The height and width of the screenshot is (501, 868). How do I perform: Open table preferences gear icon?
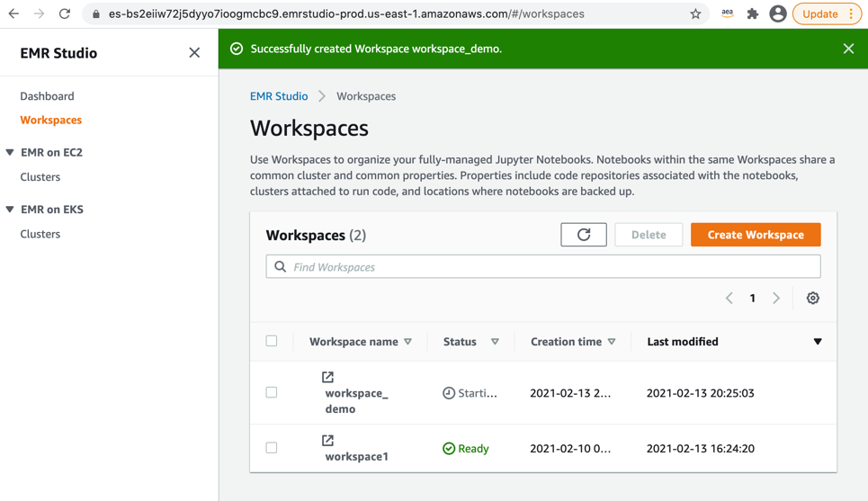(x=812, y=299)
